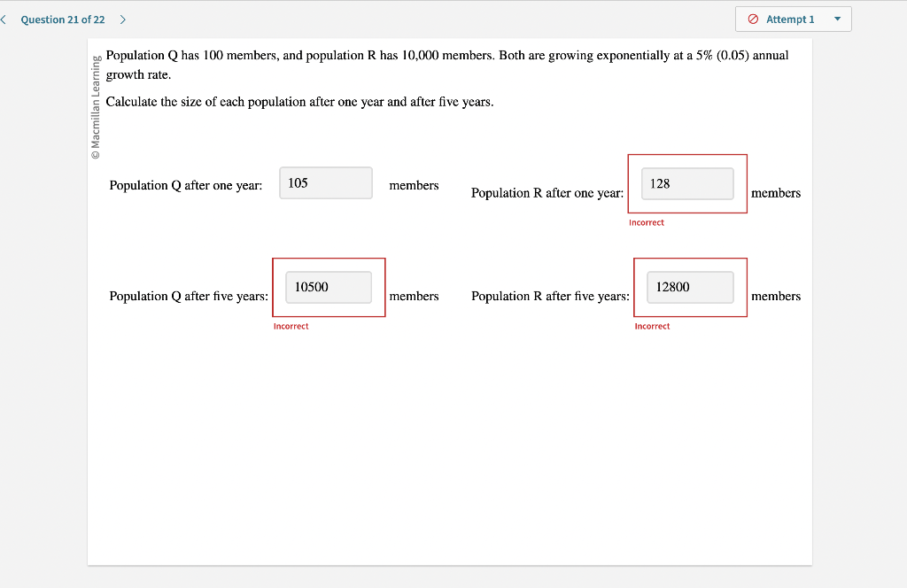Viewport: 907px width, 588px height.
Task: Click the Incorrect text under 12800
Action: 652,325
